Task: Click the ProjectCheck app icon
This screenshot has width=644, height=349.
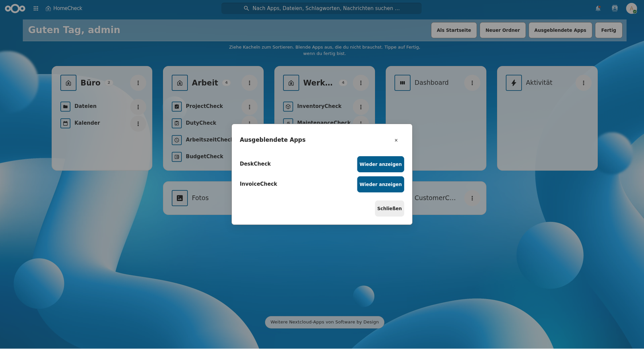Action: (177, 107)
